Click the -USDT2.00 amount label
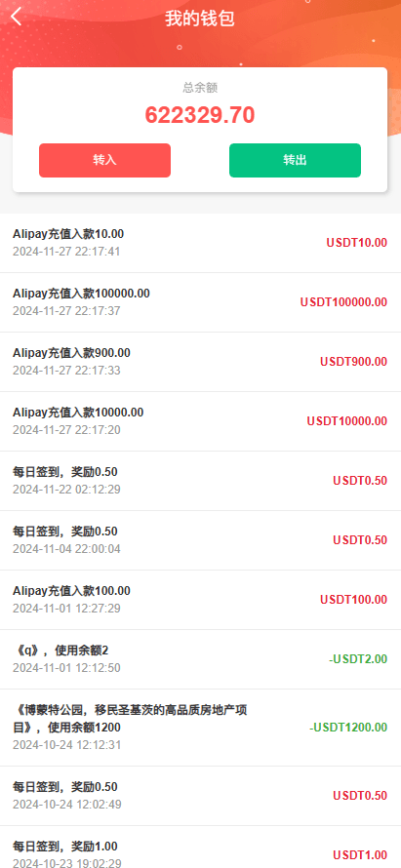The image size is (401, 868). click(358, 659)
